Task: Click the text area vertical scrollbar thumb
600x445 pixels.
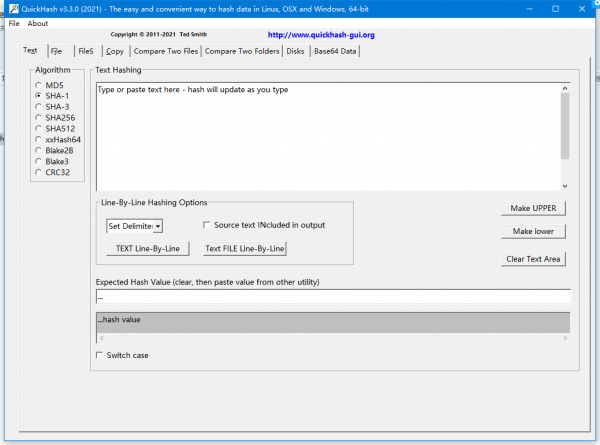Action: pyautogui.click(x=565, y=126)
